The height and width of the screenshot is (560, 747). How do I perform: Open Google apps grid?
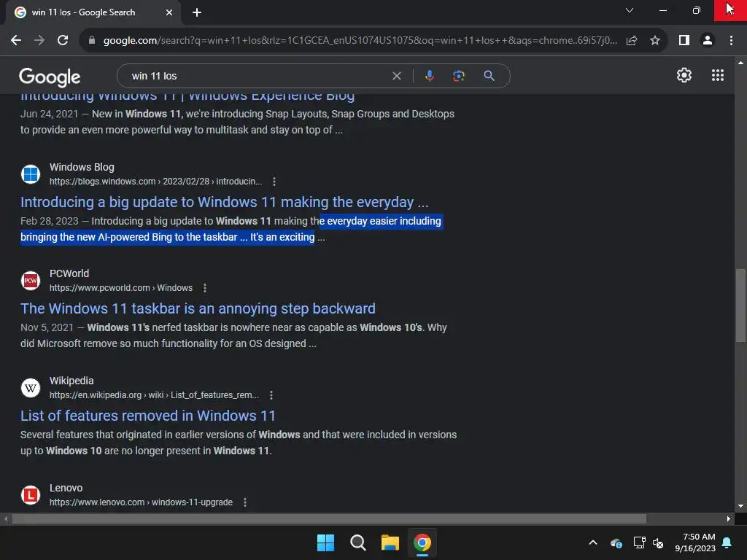click(x=718, y=75)
